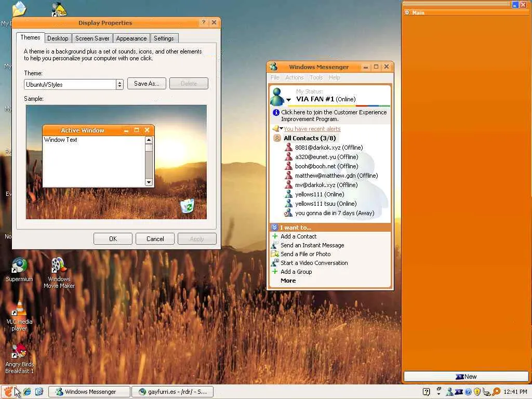Click the 'You have recent alerts' link
Screen dimensions: 532x399
(312, 129)
